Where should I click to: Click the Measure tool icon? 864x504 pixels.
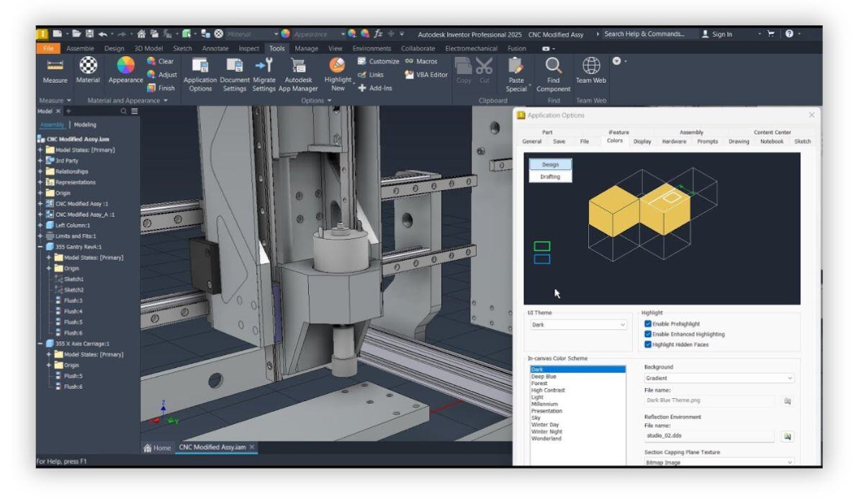pos(55,65)
